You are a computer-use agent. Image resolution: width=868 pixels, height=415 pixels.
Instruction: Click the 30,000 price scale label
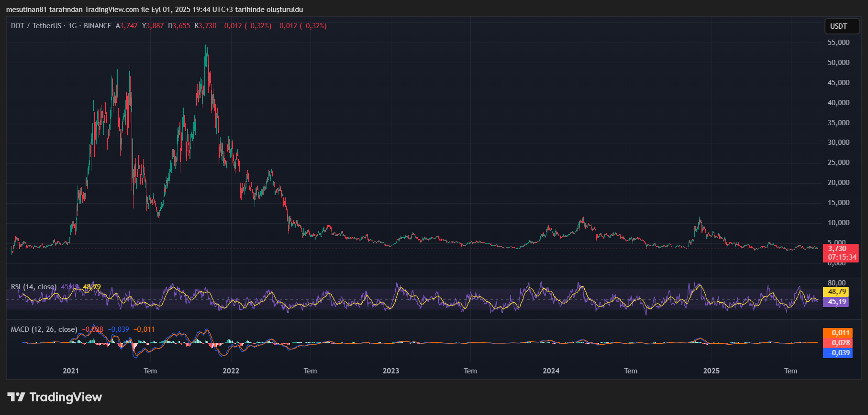[x=838, y=142]
